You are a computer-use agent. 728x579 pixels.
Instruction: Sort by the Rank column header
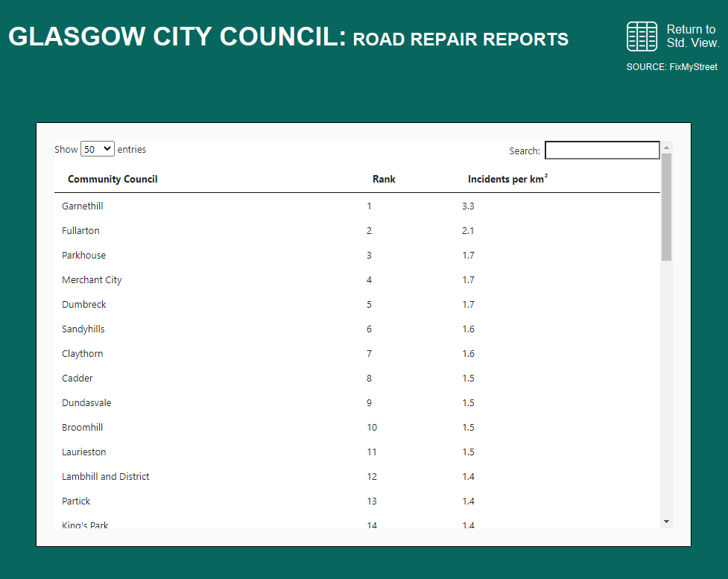(x=384, y=180)
